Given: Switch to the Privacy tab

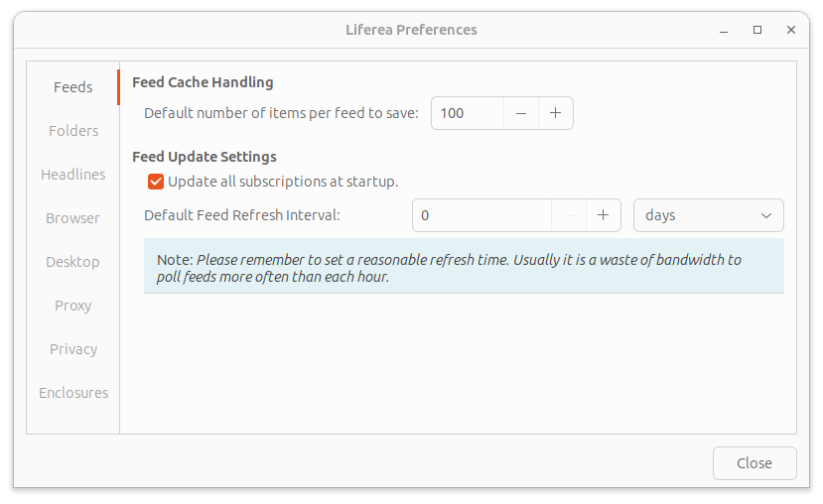Looking at the screenshot, I should 73,349.
